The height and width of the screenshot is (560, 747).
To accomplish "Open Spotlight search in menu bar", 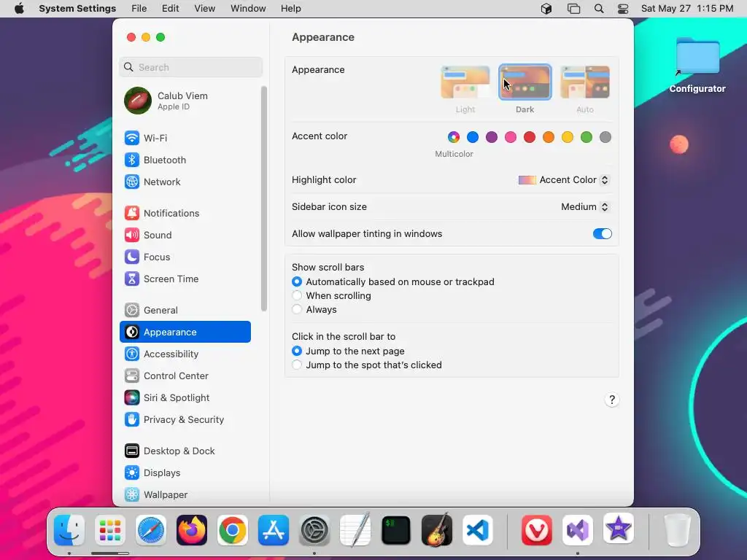I will pos(599,9).
